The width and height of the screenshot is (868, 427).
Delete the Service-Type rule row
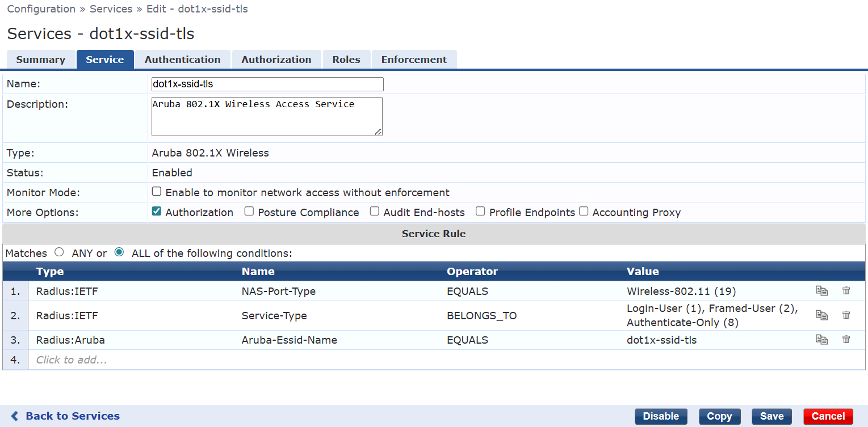click(846, 315)
